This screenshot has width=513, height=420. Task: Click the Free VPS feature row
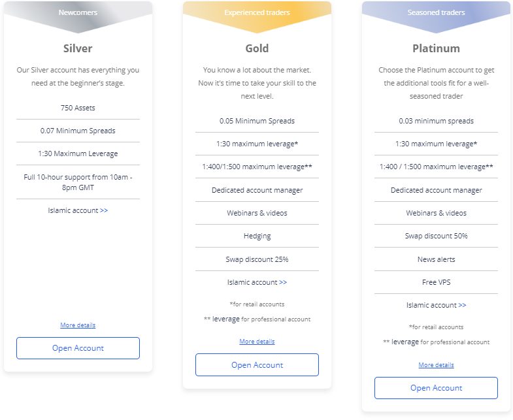436,282
